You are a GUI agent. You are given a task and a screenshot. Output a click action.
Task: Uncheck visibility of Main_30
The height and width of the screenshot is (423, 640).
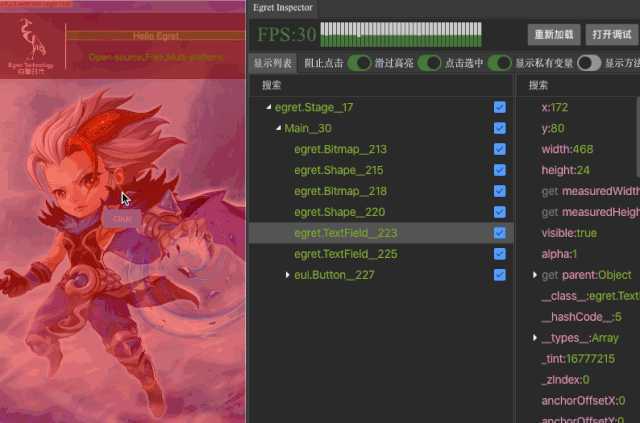[x=500, y=128]
